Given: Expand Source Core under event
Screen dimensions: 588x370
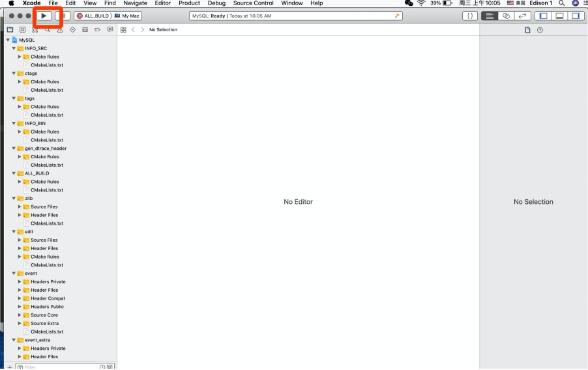Looking at the screenshot, I should click(x=20, y=315).
